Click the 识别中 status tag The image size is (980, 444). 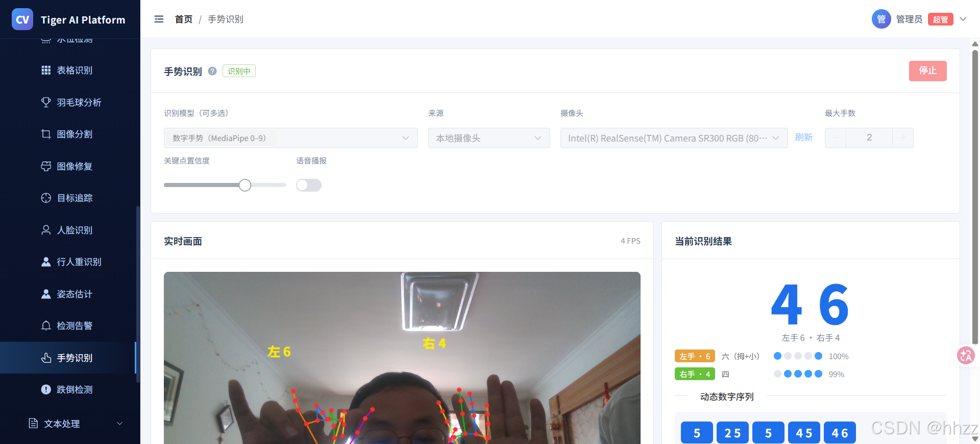239,71
